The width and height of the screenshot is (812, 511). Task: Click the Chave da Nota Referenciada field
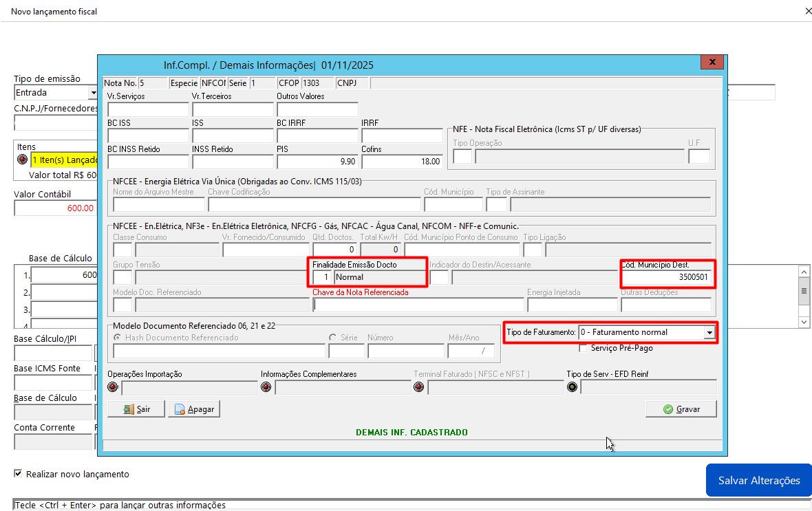pos(418,305)
